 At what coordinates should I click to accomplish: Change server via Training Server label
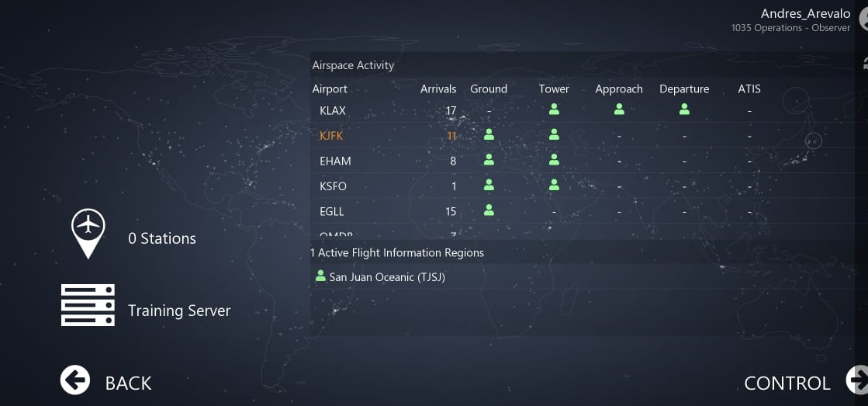click(179, 311)
